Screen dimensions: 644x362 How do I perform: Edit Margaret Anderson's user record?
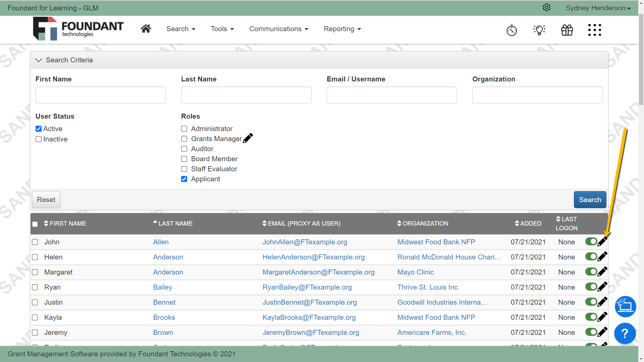coord(602,271)
